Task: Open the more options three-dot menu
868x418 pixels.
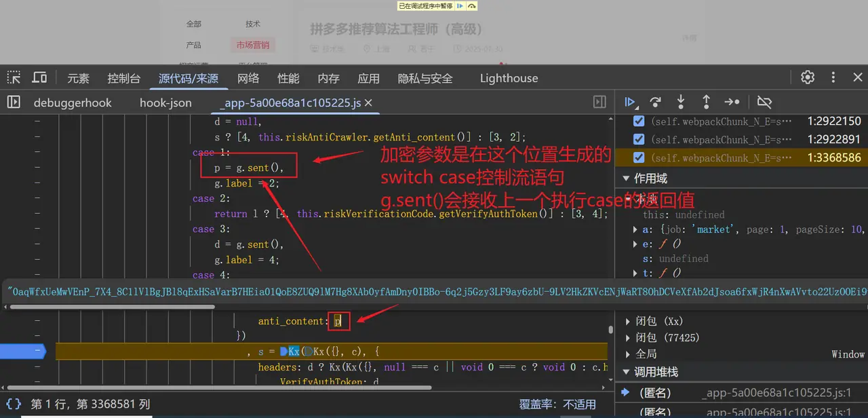Action: point(833,77)
